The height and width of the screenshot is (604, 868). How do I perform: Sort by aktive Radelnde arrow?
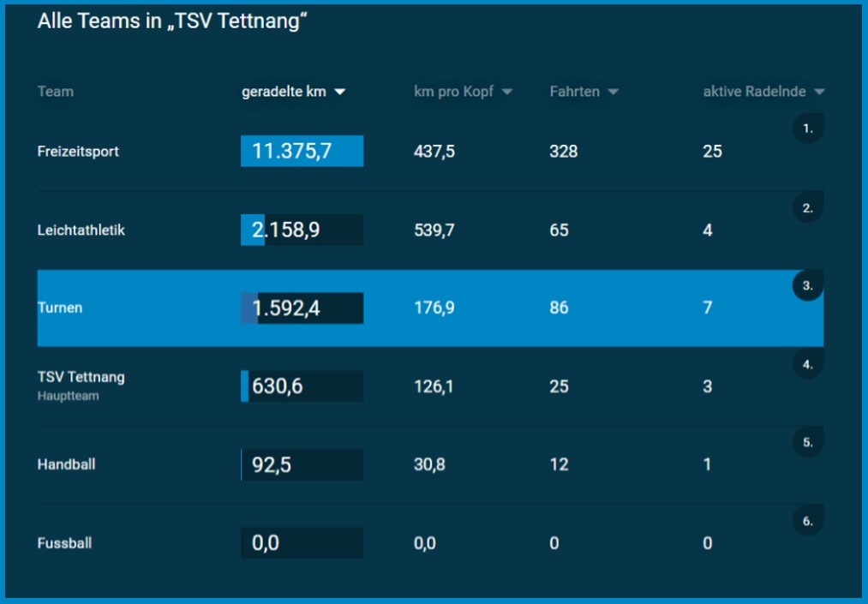819,92
